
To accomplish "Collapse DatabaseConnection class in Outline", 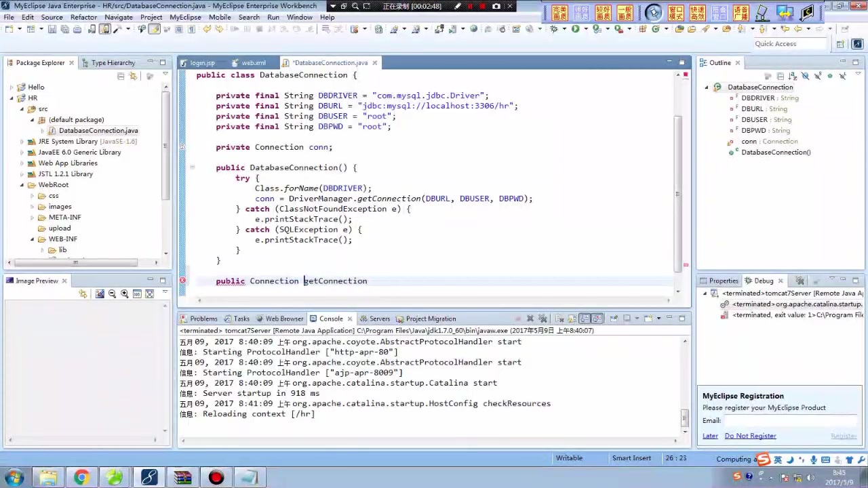I will click(x=706, y=87).
